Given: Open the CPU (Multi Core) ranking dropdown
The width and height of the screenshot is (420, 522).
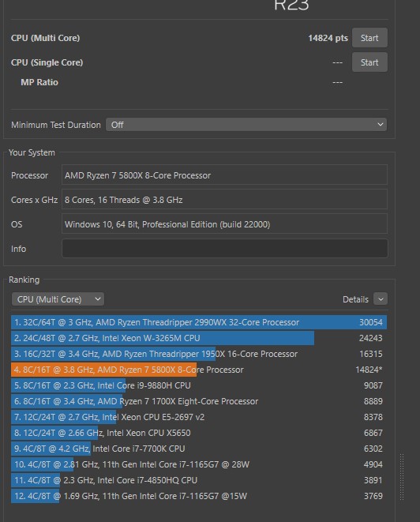Looking at the screenshot, I should point(58,299).
